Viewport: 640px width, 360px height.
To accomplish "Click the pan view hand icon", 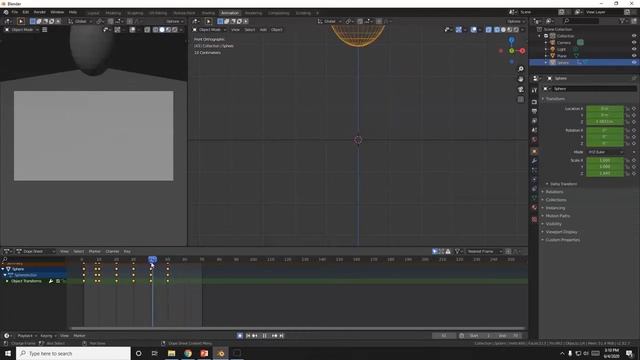I will click(521, 79).
